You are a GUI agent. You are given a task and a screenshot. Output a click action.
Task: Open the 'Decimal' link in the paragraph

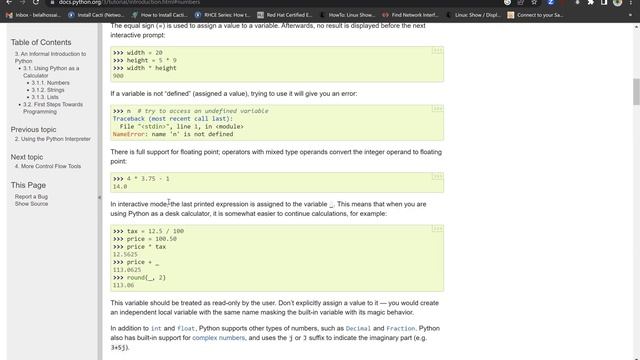tap(358, 329)
